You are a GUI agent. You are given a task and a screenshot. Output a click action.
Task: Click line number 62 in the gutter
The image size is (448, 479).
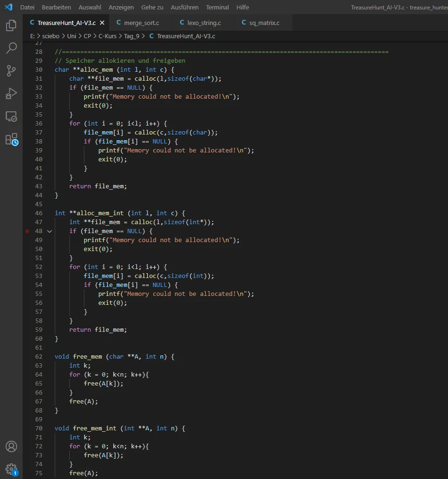click(x=38, y=357)
